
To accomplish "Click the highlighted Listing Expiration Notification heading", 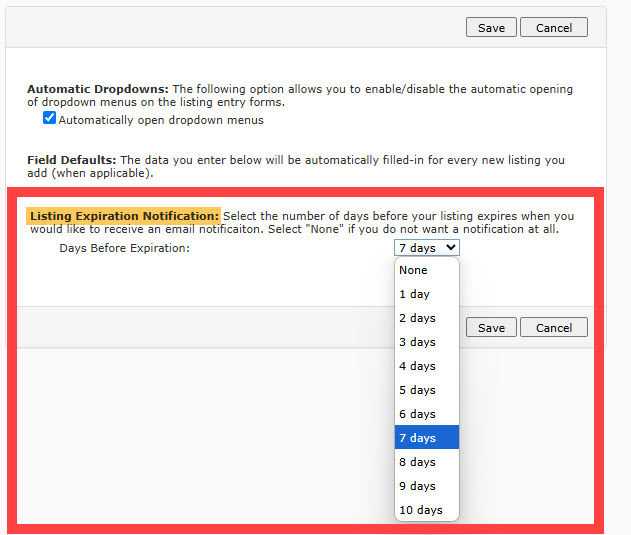I will (124, 216).
